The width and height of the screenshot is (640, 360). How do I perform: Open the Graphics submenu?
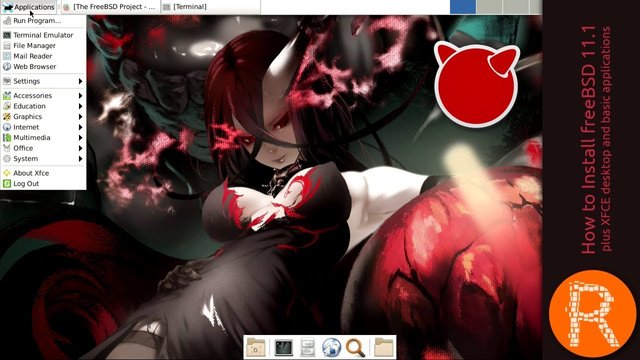click(43, 117)
